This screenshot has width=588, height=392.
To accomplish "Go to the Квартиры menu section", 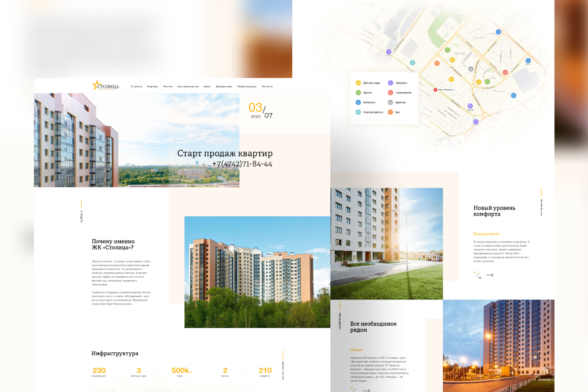I will pyautogui.click(x=152, y=87).
